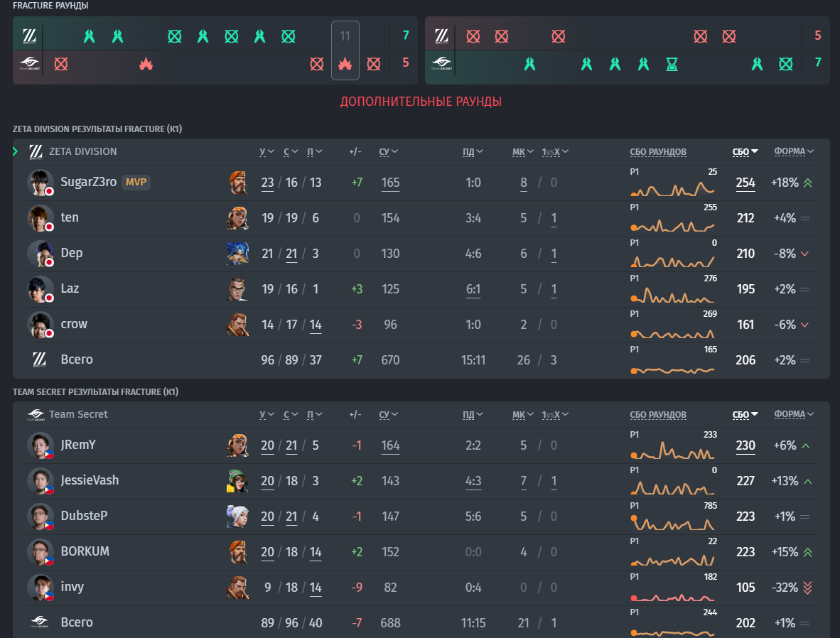Screen dimensions: 840x638
Task: Open crow's player avatar
Action: pos(41,325)
